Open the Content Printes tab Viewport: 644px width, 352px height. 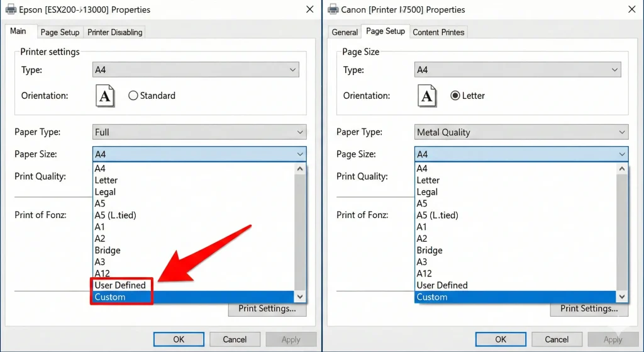pyautogui.click(x=438, y=32)
